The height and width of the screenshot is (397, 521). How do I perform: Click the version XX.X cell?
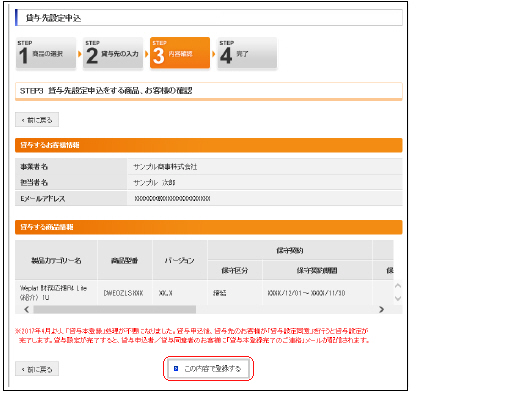(166, 293)
